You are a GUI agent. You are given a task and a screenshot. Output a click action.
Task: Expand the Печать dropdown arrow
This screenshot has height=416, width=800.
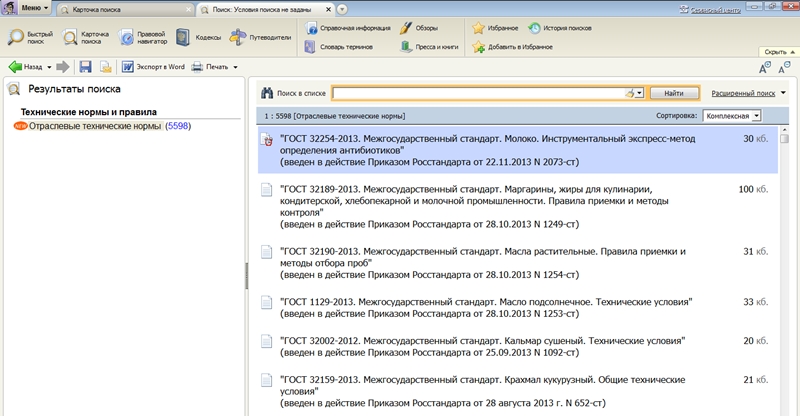click(235, 67)
